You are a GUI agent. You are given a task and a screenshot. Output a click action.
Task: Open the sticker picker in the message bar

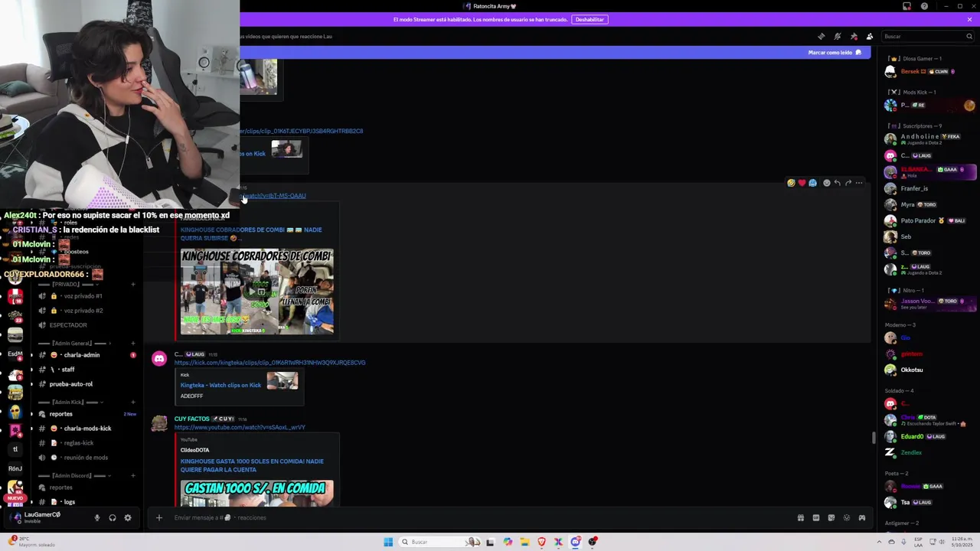point(831,517)
